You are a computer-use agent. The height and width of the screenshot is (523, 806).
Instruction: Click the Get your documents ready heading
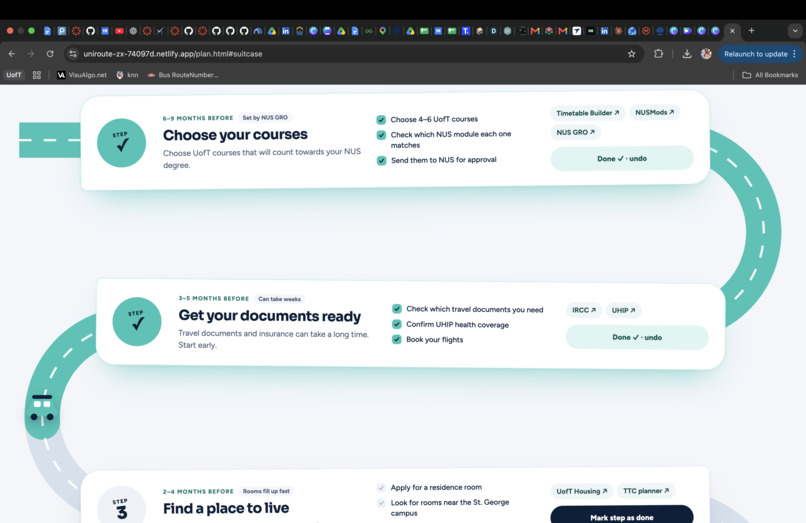(269, 315)
